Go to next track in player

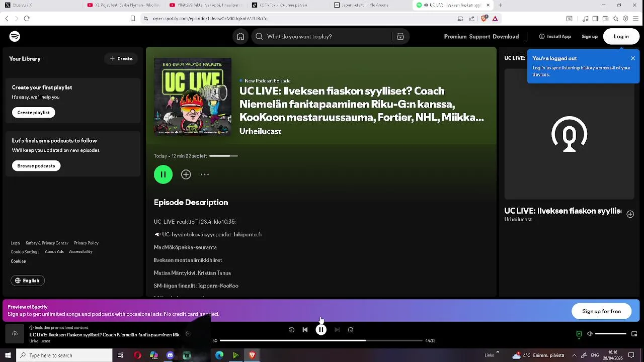337,330
